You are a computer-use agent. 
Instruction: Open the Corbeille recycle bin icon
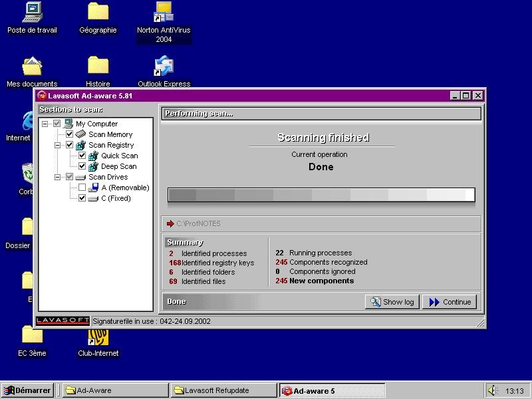(x=28, y=174)
